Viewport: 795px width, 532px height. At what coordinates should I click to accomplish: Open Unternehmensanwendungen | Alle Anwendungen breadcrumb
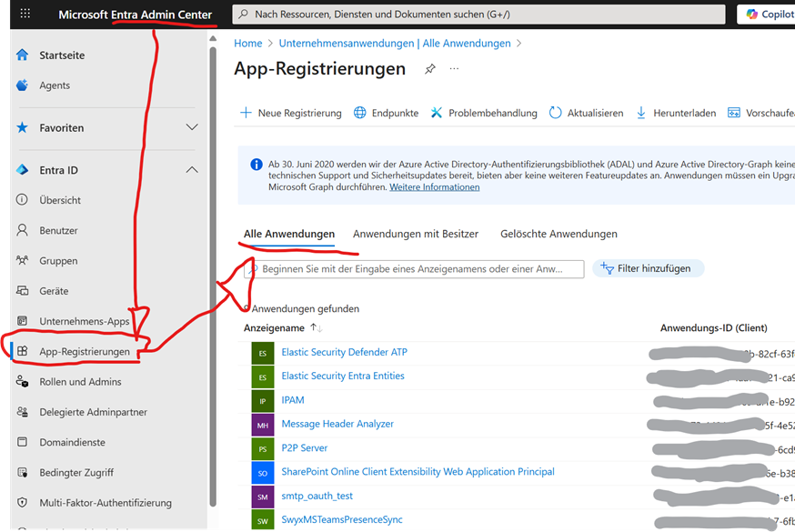point(395,44)
